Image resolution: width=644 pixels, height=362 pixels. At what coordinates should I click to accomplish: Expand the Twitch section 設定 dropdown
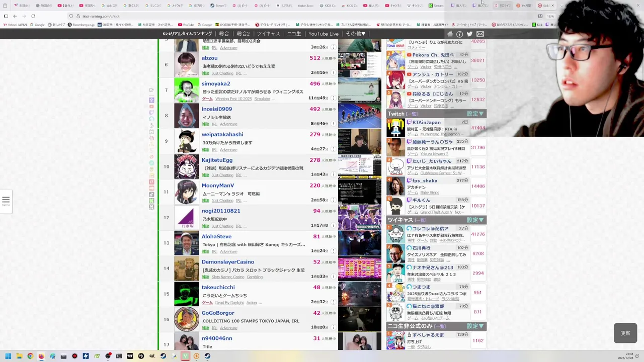click(x=475, y=114)
